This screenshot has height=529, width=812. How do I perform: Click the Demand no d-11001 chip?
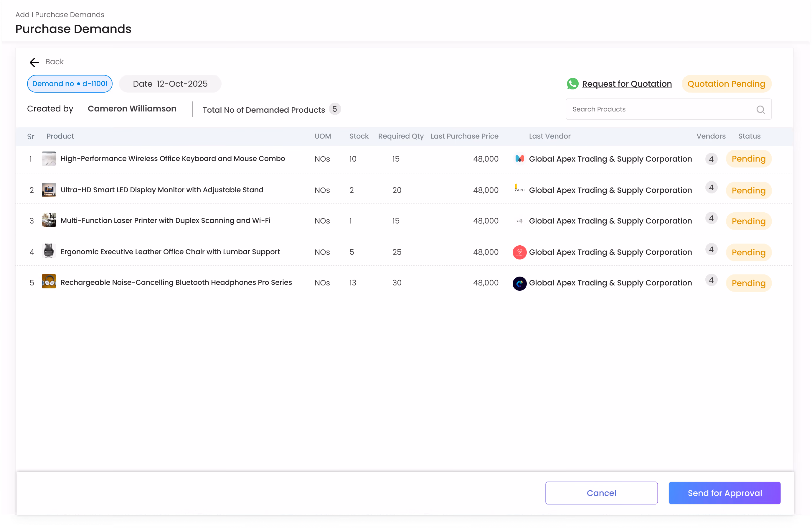tap(70, 84)
